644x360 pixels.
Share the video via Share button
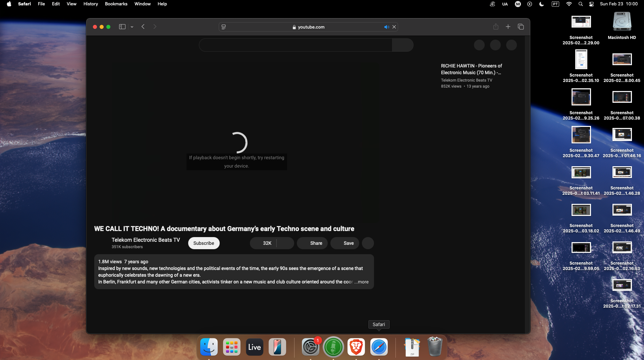click(x=312, y=243)
